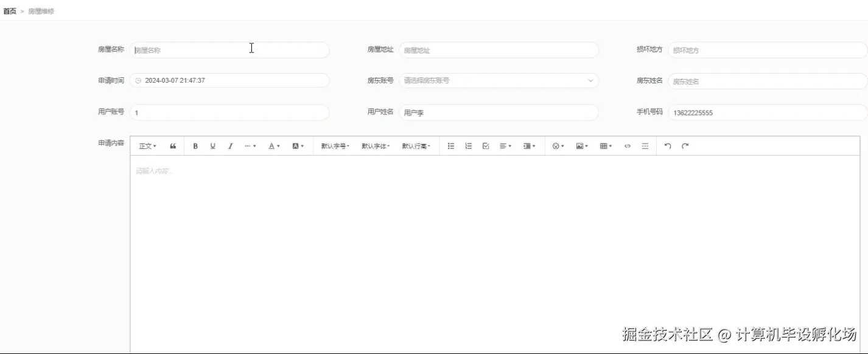Undo the last editor action
Image resolution: width=868 pixels, height=354 pixels.
(668, 145)
